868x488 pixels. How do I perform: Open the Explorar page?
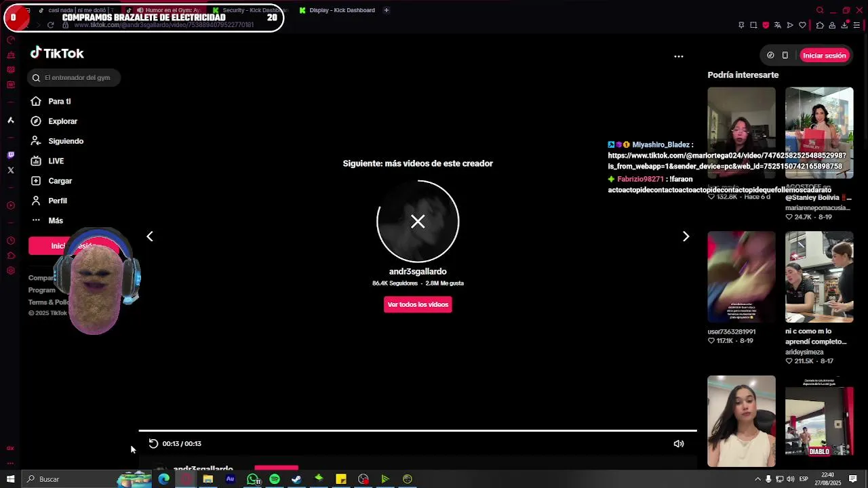coord(54,121)
